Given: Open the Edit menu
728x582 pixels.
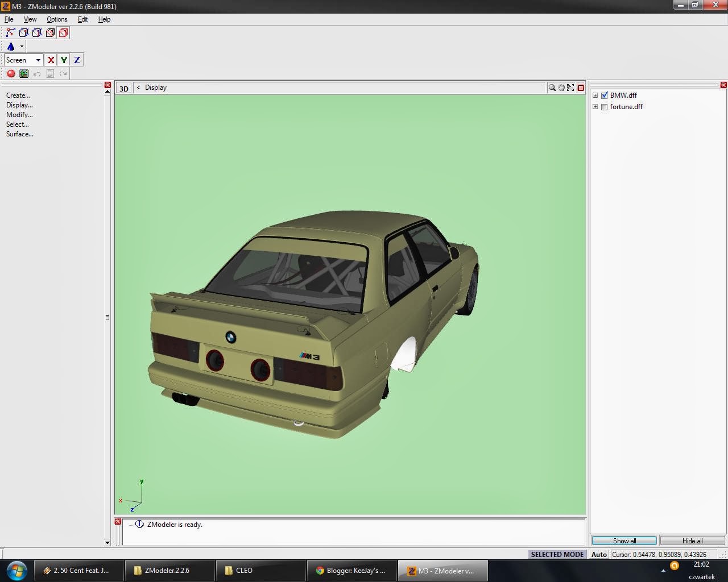Looking at the screenshot, I should [x=82, y=19].
